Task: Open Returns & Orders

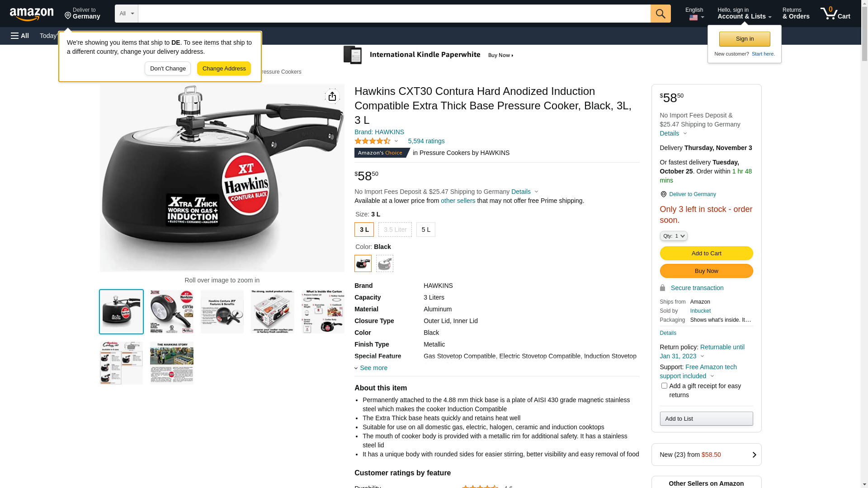Action: [x=796, y=14]
